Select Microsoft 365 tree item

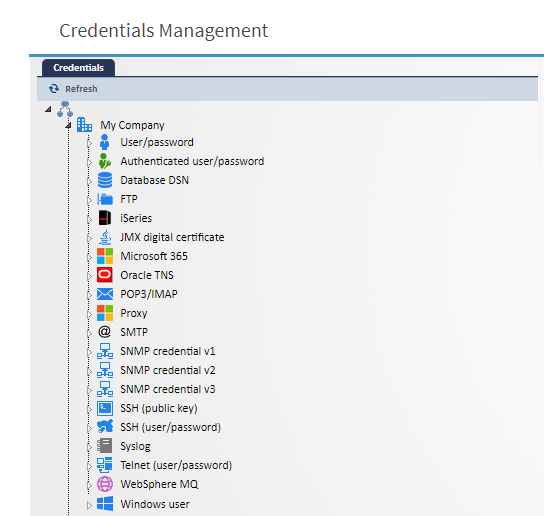(x=154, y=256)
